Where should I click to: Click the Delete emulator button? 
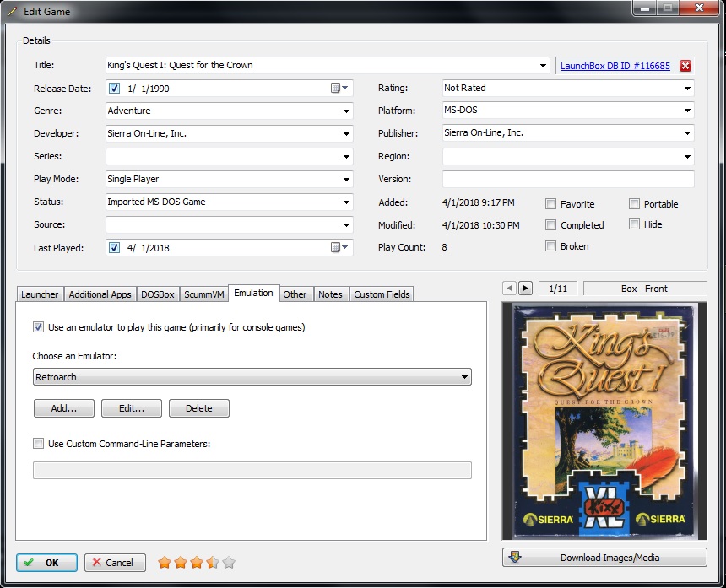click(x=199, y=408)
